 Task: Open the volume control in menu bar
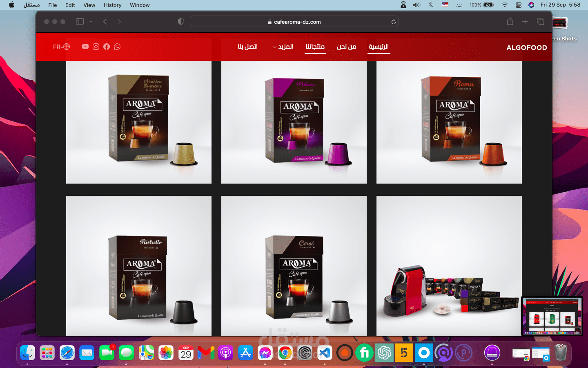416,5
